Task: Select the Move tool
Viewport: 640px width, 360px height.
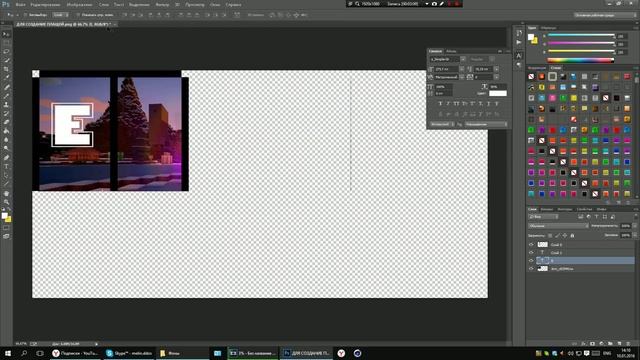Action: point(6,34)
